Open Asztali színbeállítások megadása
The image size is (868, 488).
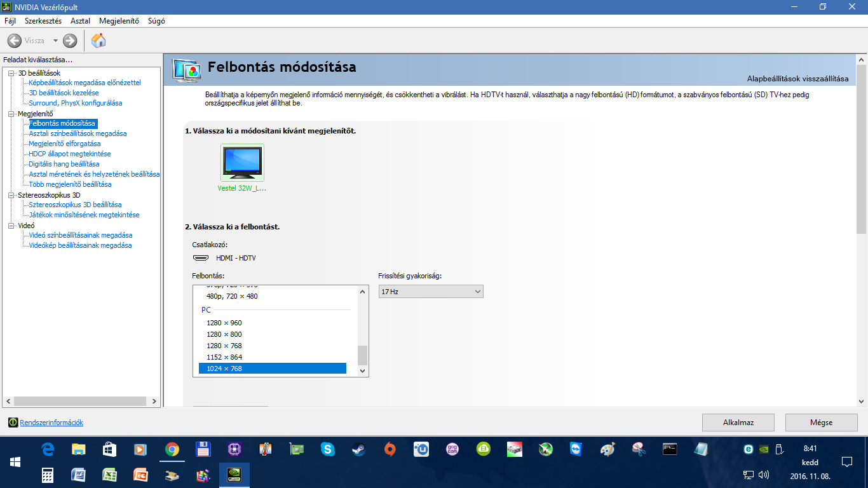pyautogui.click(x=78, y=133)
